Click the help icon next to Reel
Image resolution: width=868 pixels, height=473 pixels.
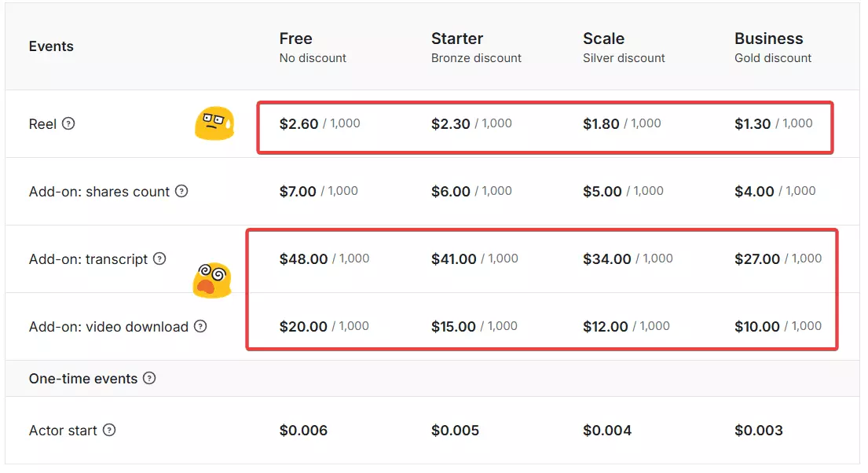68,124
